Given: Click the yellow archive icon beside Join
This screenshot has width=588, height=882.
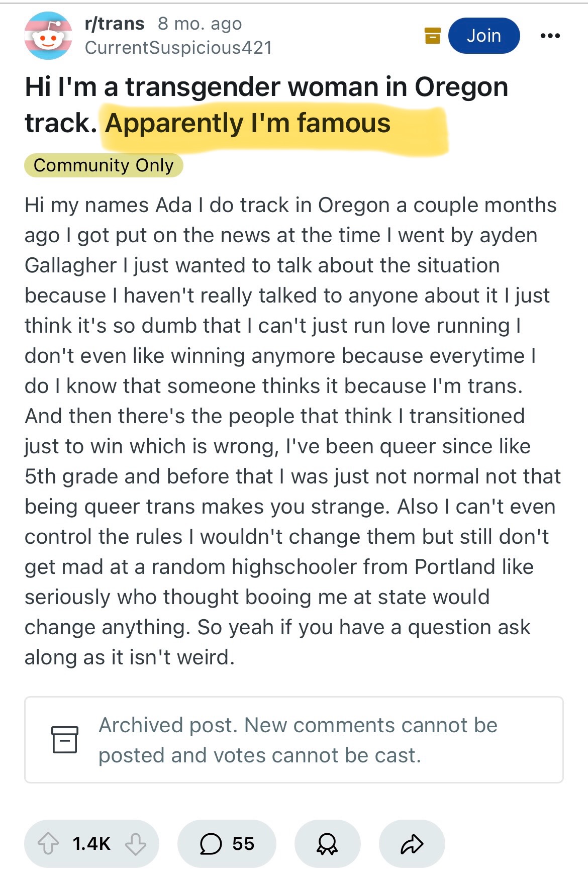Looking at the screenshot, I should (x=432, y=36).
